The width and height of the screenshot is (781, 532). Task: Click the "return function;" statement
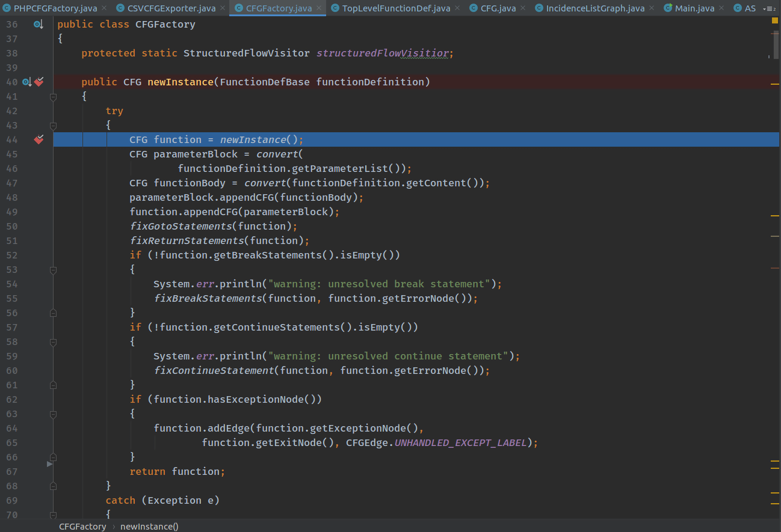coord(177,472)
